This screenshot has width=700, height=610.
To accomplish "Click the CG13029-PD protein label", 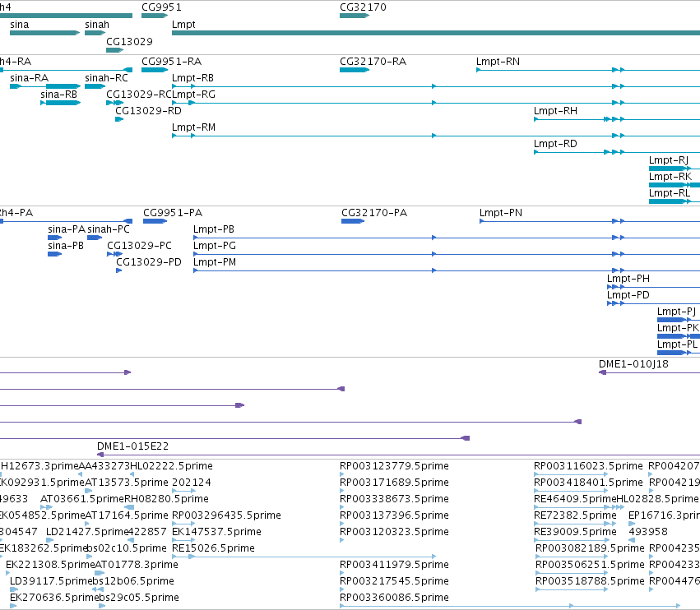I will (x=149, y=262).
